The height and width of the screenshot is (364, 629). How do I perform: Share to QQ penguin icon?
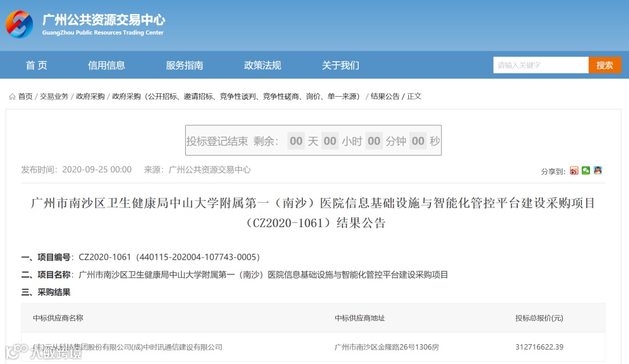[x=598, y=171]
